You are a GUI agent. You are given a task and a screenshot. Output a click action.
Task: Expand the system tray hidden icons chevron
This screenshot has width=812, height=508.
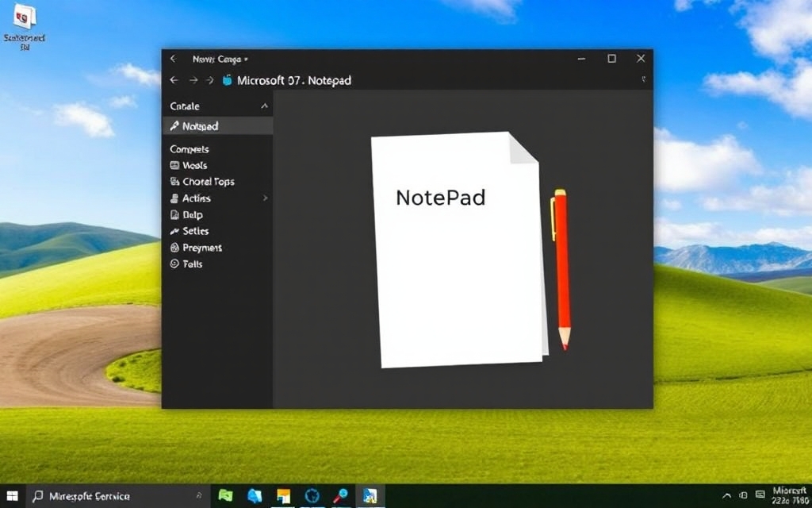(x=726, y=495)
